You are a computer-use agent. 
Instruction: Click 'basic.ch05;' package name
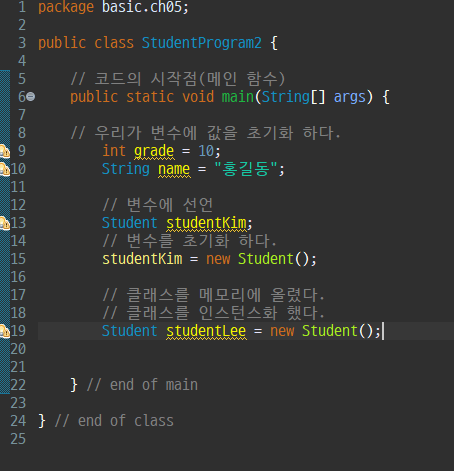145,7
